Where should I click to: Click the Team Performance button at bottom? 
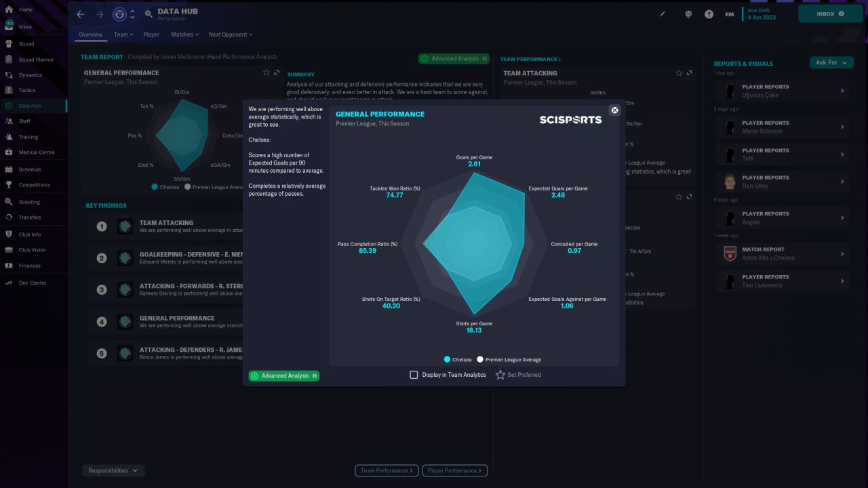[x=387, y=470]
